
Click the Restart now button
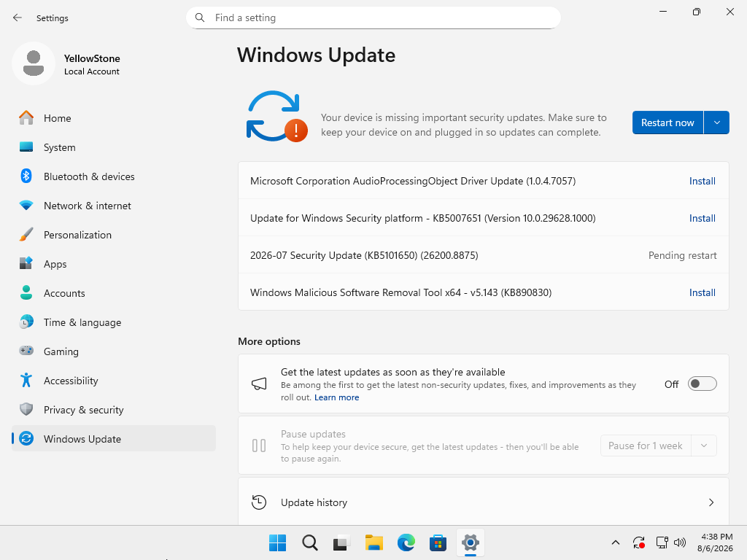[667, 122]
